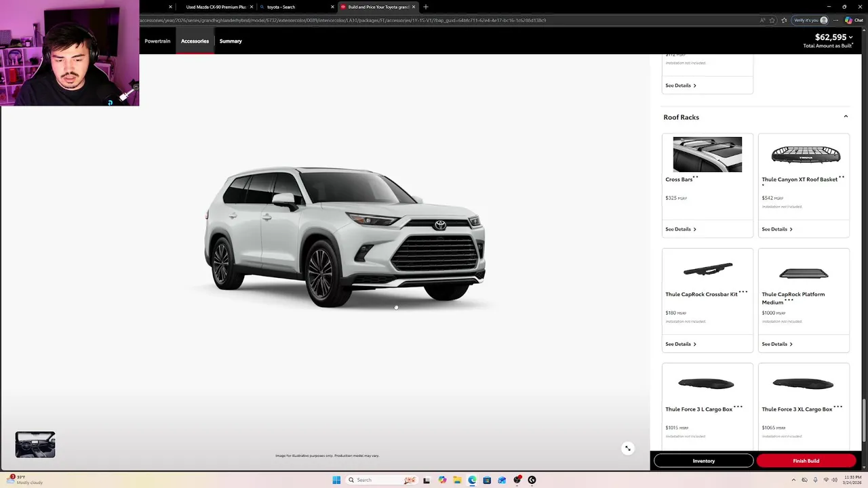The image size is (868, 488).
Task: See Details for Thule CapRock Platform Medium
Action: click(777, 344)
